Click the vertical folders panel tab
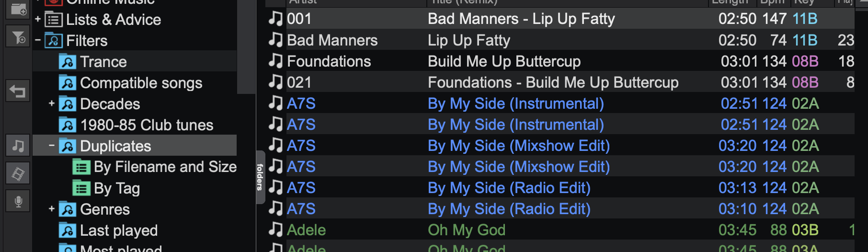868x252 pixels. pos(261,177)
